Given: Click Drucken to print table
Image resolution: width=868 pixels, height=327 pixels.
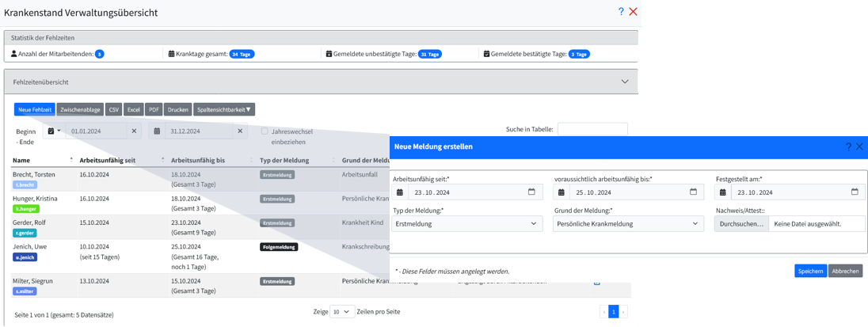Looking at the screenshot, I should point(177,109).
